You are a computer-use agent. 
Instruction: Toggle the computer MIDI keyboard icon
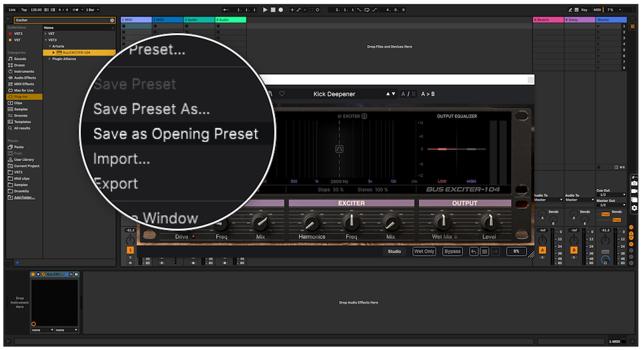click(x=576, y=10)
